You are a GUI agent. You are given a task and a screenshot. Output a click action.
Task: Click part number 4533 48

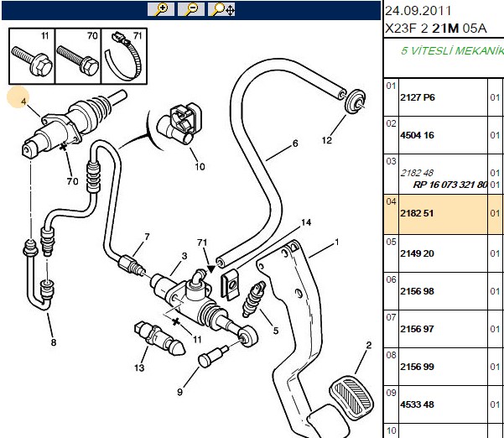pos(417,404)
